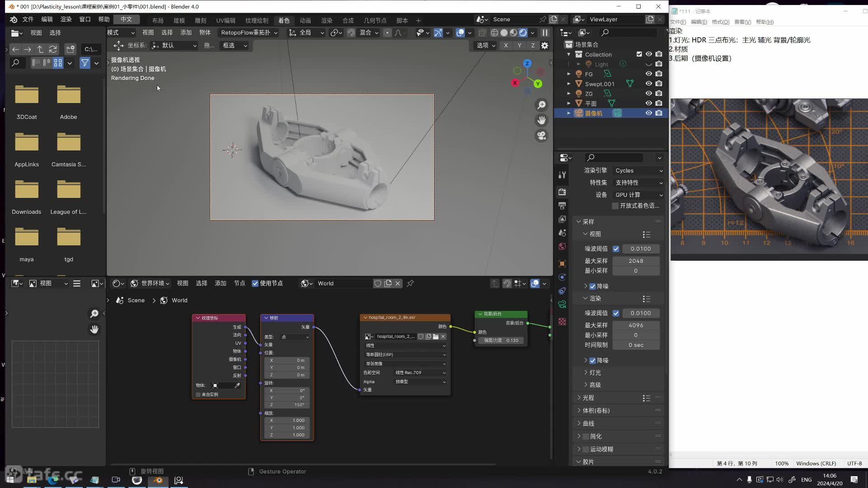The image size is (868, 488).
Task: Toggle viewport gizmo display
Action: [x=438, y=33]
